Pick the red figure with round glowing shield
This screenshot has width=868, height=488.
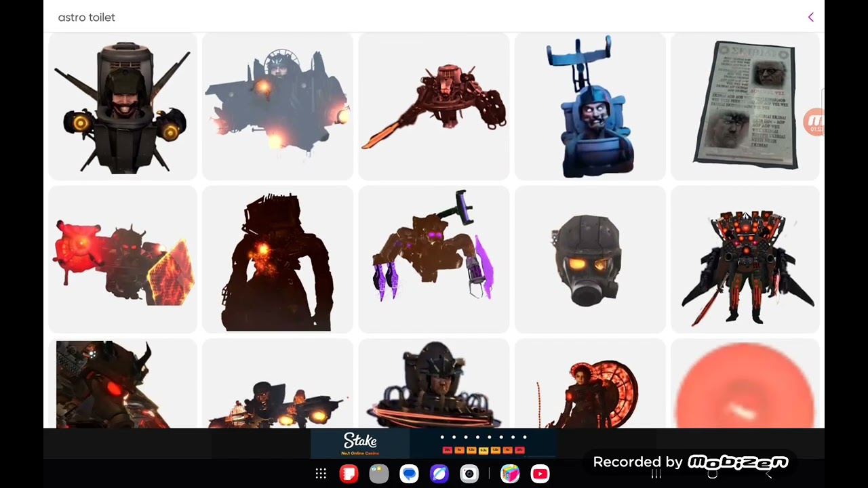click(589, 384)
